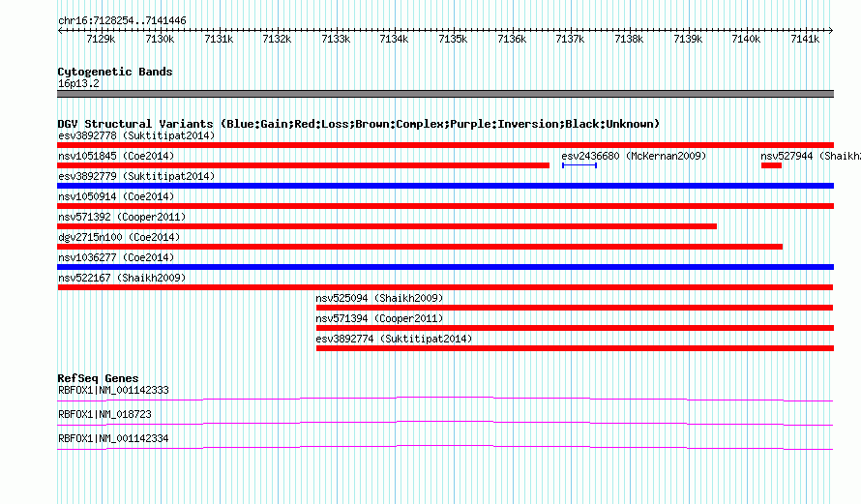Select the red bar beneath nsv522167
The height and width of the screenshot is (504, 861).
445,287
